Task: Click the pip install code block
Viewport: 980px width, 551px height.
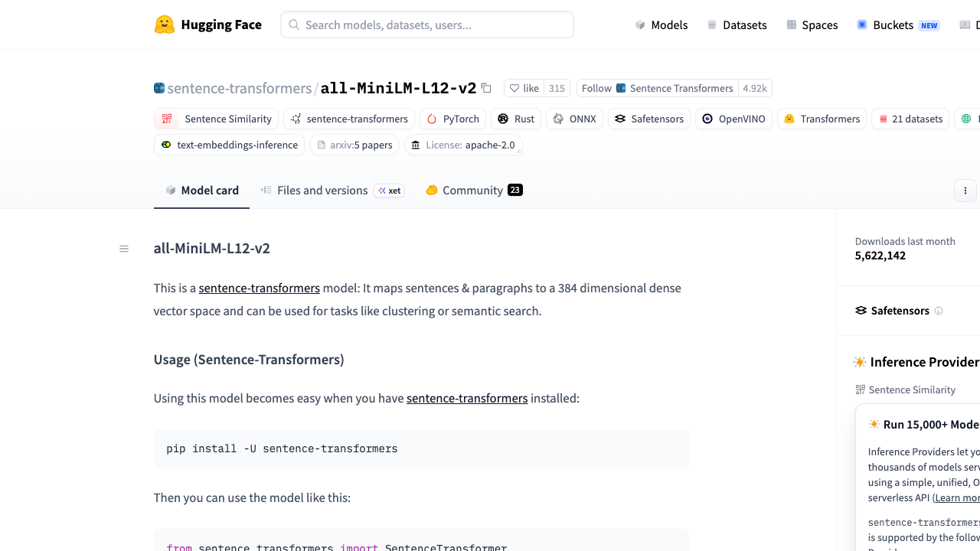Action: pyautogui.click(x=421, y=448)
